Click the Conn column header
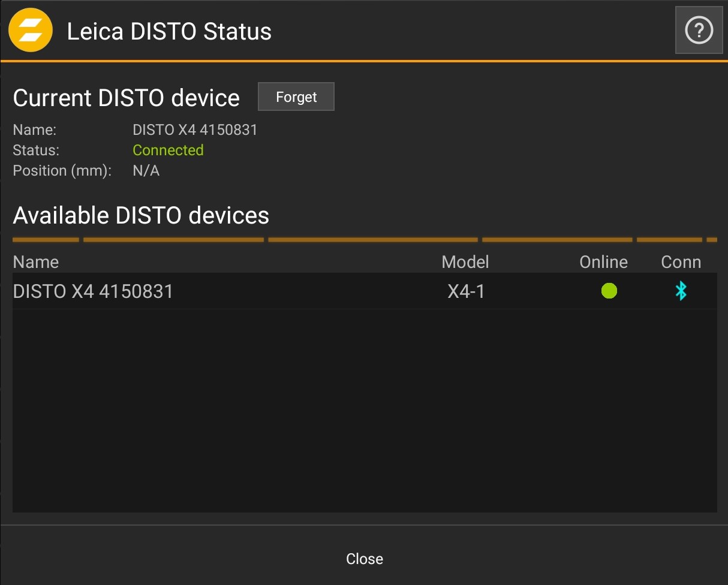The image size is (728, 585). click(x=681, y=262)
